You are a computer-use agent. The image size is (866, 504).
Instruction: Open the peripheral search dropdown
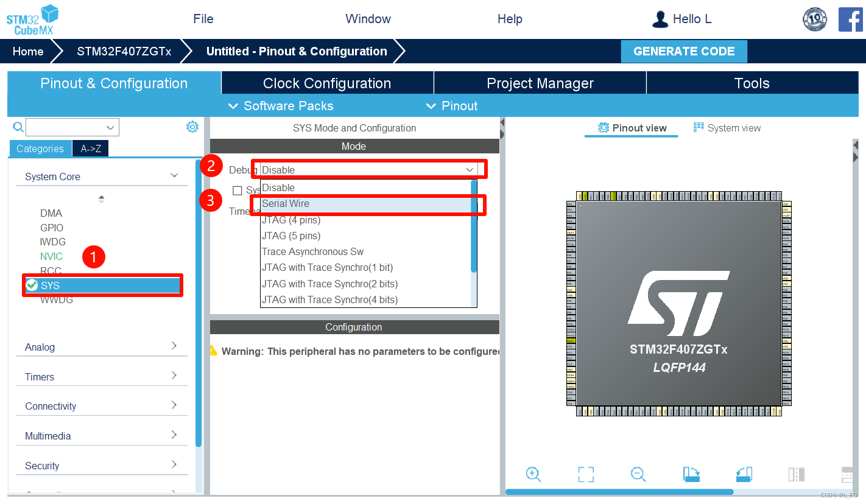coord(110,127)
